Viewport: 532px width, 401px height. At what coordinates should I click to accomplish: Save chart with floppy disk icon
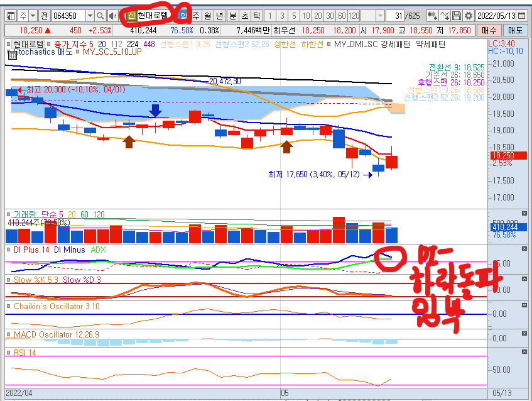(x=457, y=16)
